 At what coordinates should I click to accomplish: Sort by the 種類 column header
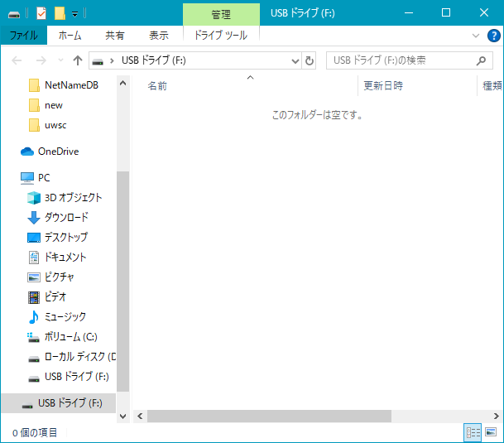pos(491,86)
